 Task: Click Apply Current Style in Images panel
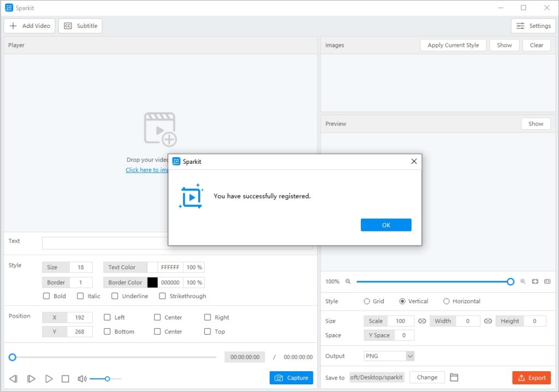pos(453,45)
